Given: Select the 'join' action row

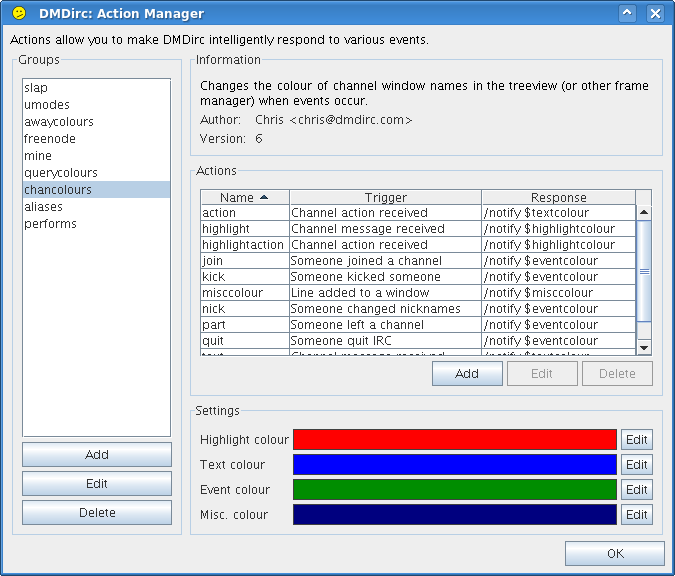Looking at the screenshot, I should tap(418, 260).
